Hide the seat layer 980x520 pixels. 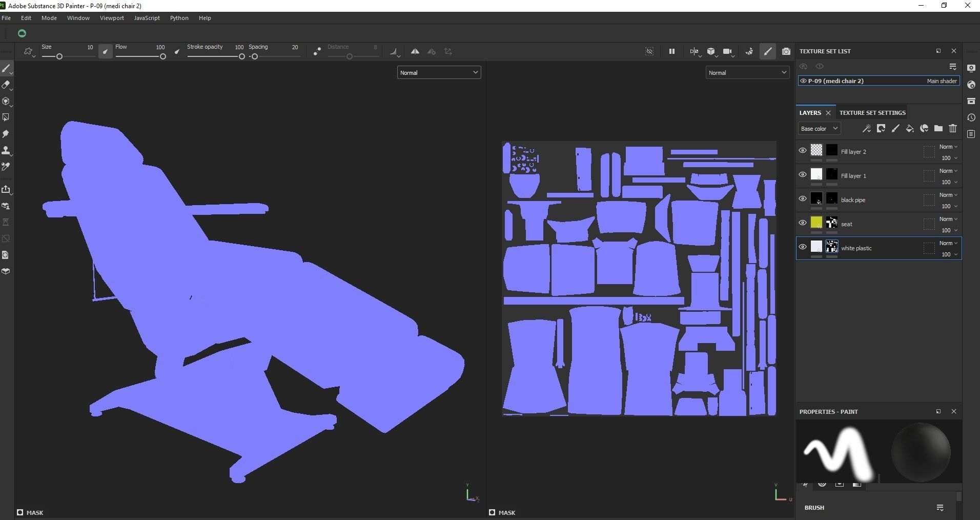coord(803,223)
